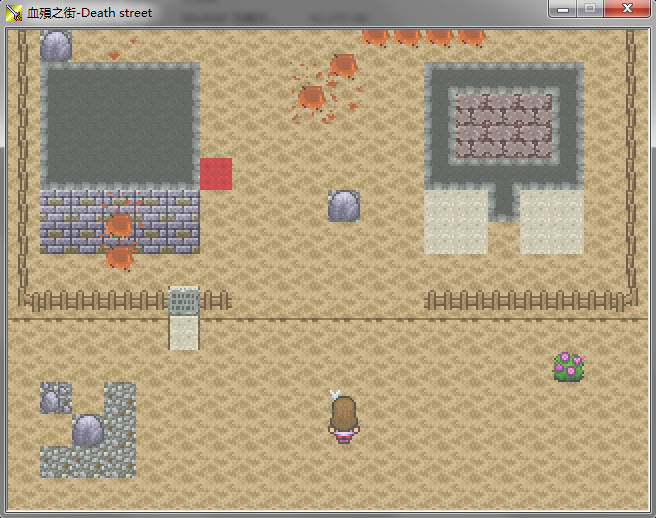Click the orange blood splatter on the brick wall
Viewport: 656px width, 518px height.
click(x=120, y=225)
